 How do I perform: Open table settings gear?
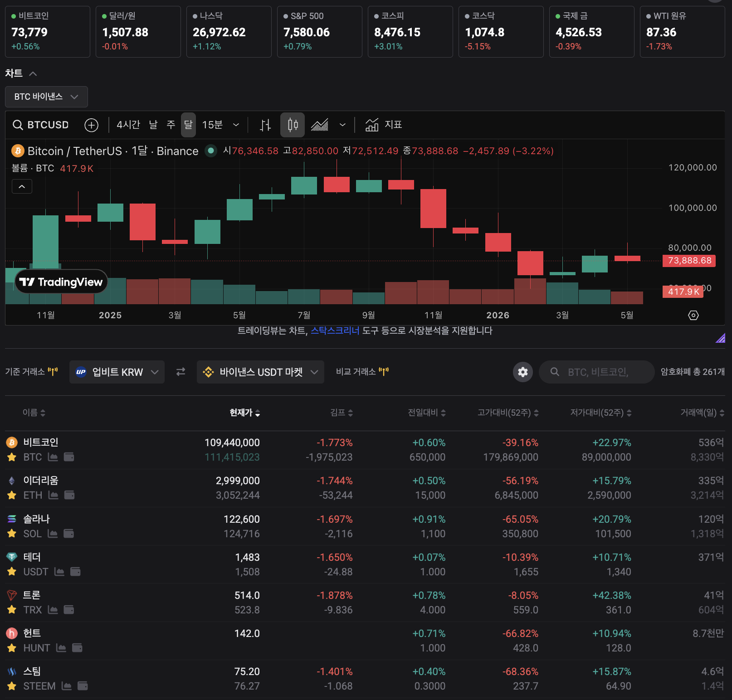click(523, 372)
